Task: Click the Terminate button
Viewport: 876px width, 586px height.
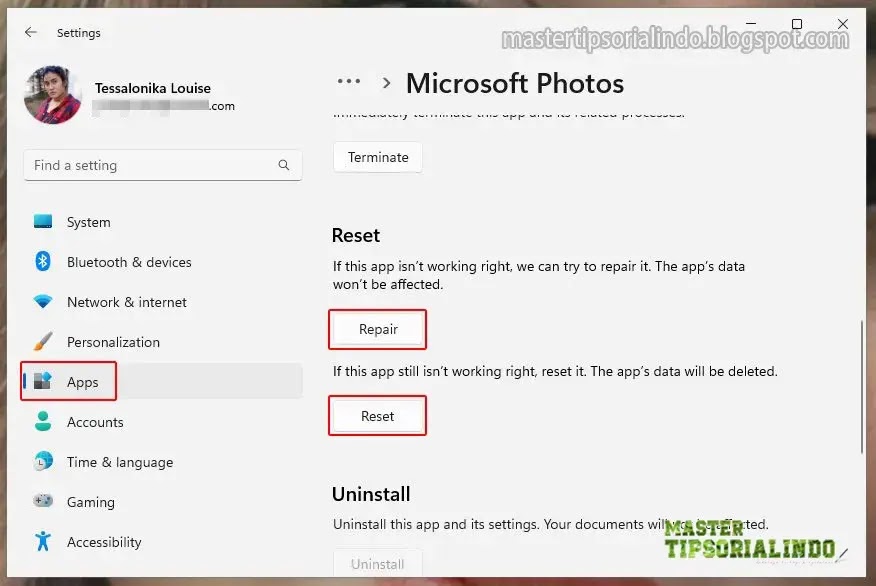Action: tap(378, 158)
